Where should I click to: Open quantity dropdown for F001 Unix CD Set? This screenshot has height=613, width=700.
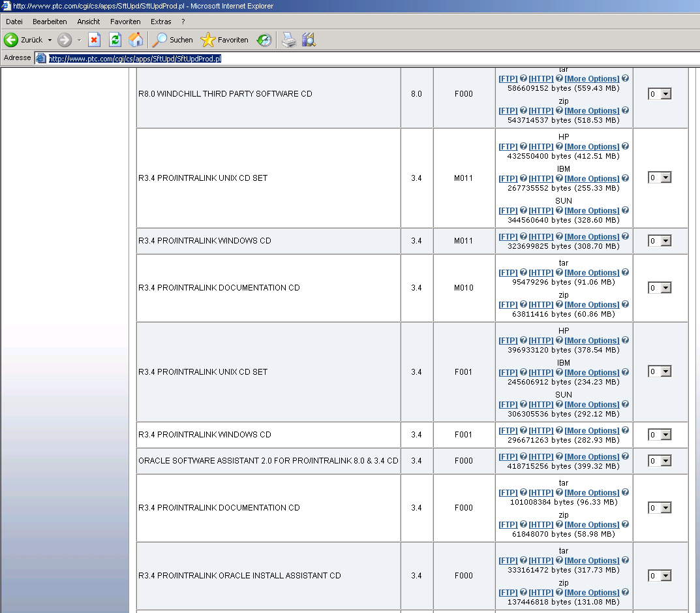tap(665, 371)
